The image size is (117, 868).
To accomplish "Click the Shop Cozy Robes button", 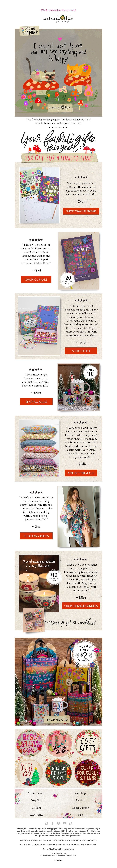I will 36,536.
